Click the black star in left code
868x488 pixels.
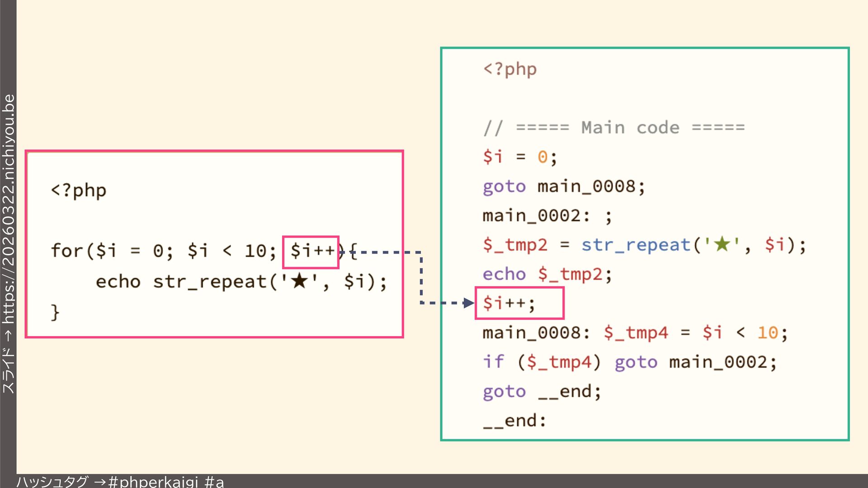tap(299, 282)
